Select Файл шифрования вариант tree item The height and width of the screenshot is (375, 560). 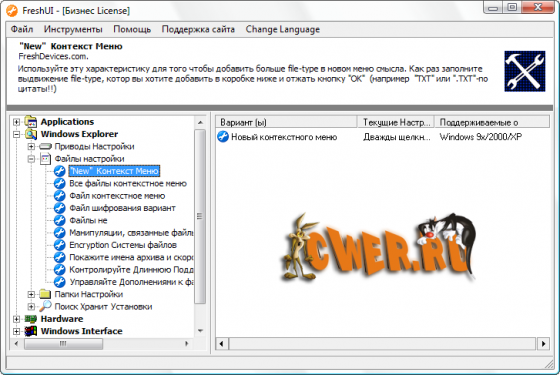pyautogui.click(x=122, y=208)
